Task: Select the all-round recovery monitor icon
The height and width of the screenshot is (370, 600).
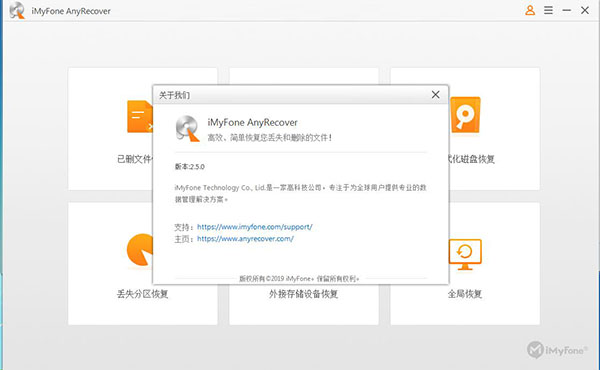Action: 465,254
